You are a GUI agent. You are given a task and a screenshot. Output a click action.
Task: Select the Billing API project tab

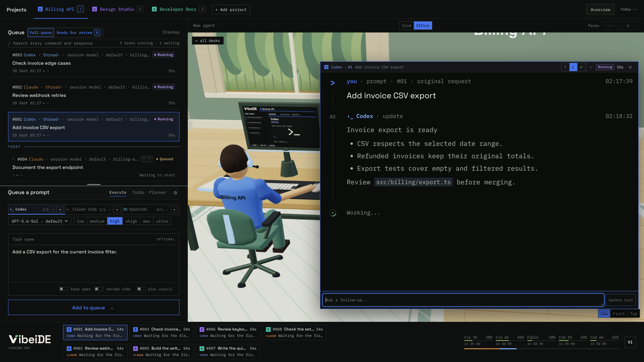[60, 9]
